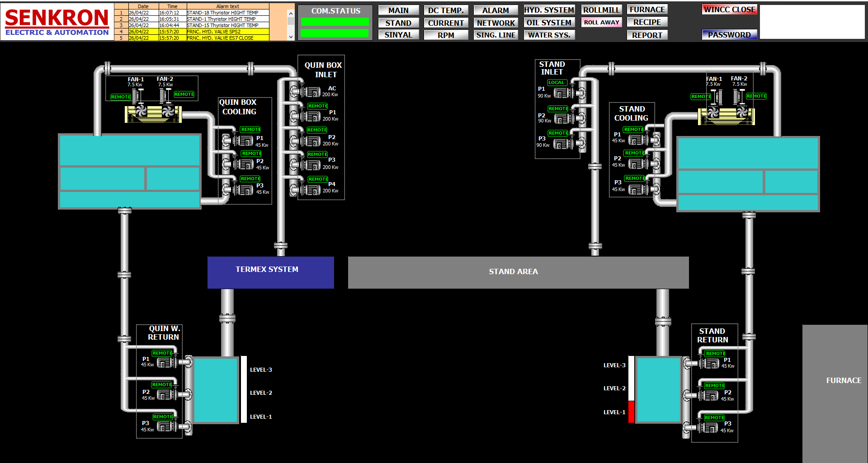Click Stand Inlet P1 pump motor icon
868x463 pixels.
562,94
